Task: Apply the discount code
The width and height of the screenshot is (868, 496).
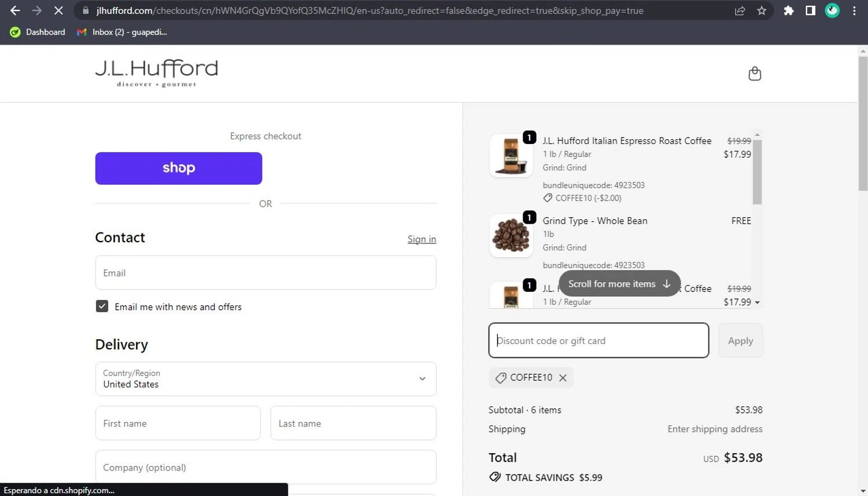Action: point(740,340)
